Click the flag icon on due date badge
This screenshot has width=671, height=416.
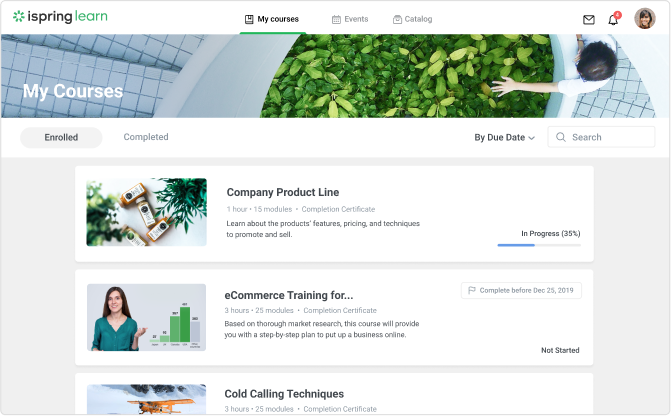pyautogui.click(x=472, y=290)
